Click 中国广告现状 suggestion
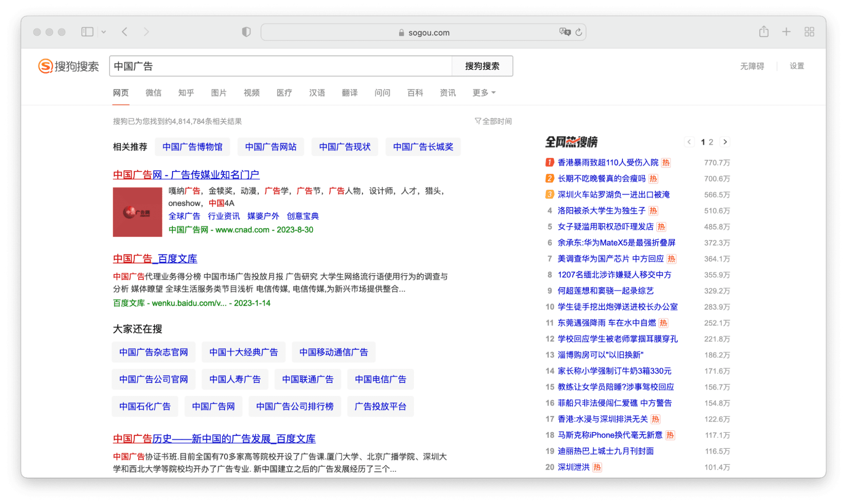 coord(345,147)
